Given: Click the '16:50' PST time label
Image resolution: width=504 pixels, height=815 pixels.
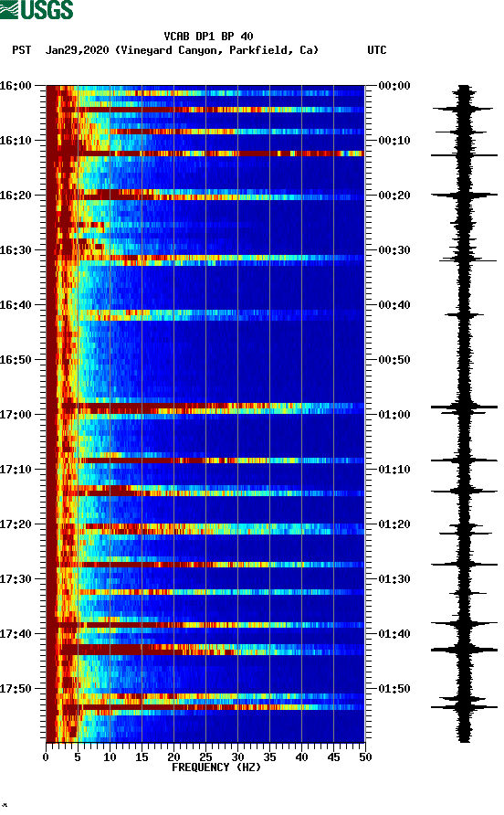Looking at the screenshot, I should tap(16, 360).
